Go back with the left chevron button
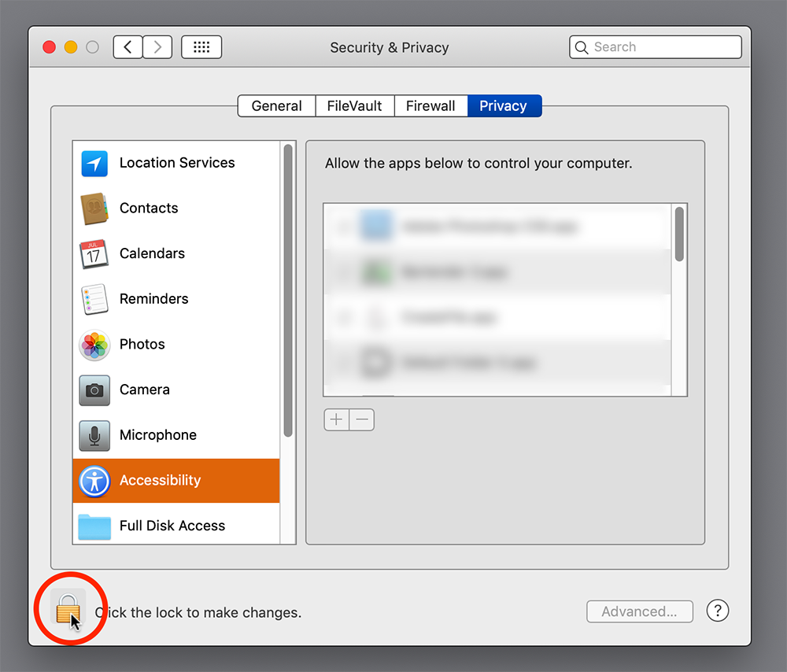 coord(128,47)
